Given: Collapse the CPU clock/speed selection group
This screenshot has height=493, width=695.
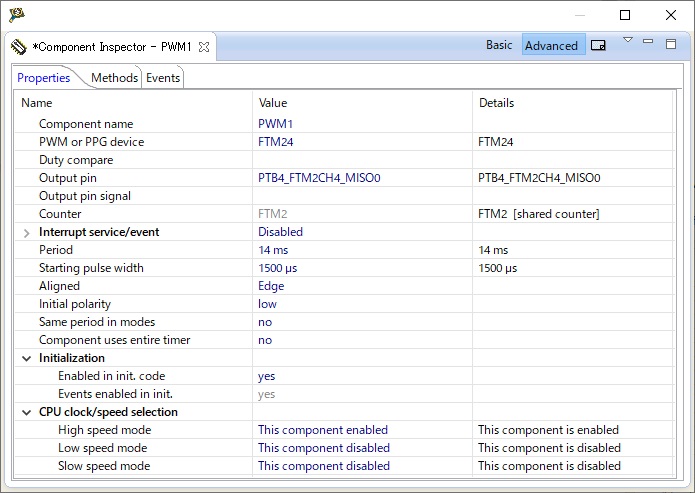Looking at the screenshot, I should tap(27, 412).
